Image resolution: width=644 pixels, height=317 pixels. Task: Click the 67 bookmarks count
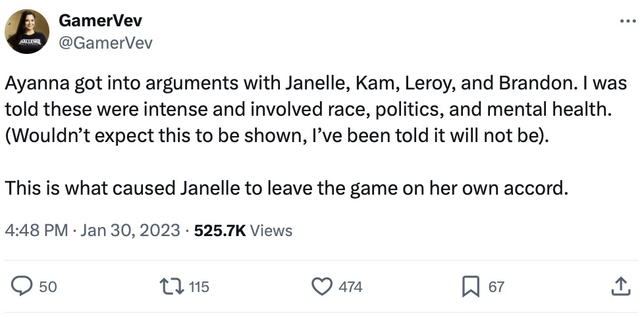(x=496, y=287)
